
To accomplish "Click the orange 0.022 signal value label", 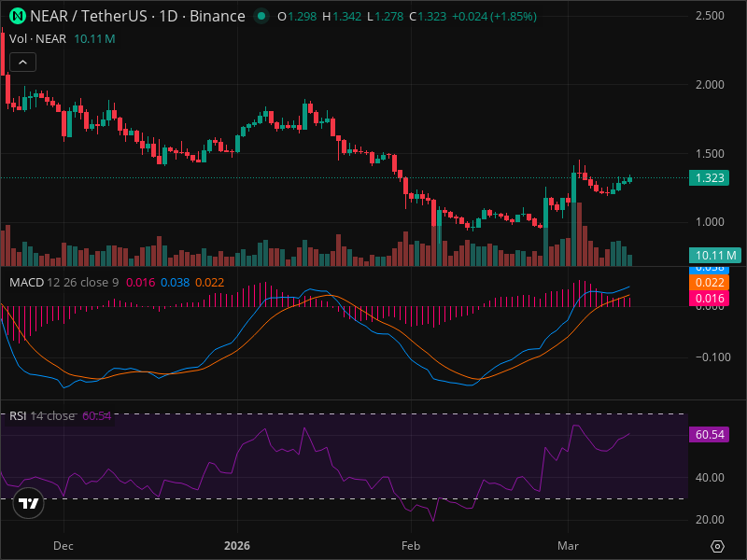I will click(709, 283).
